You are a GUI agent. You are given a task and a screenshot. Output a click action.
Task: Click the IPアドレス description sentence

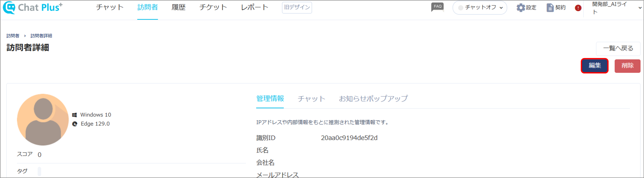coord(322,122)
